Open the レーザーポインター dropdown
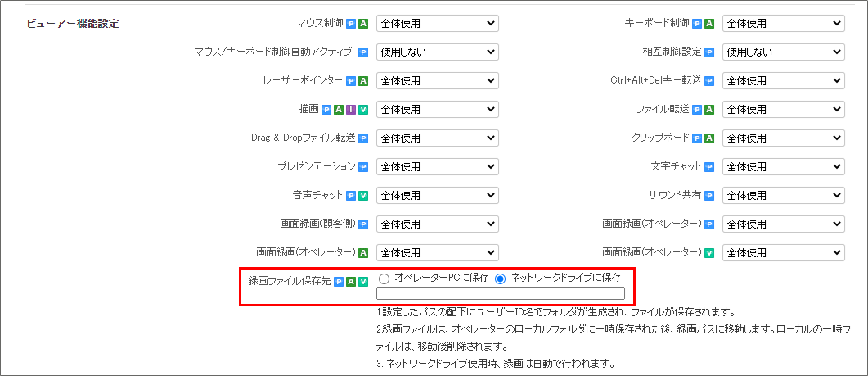The width and height of the screenshot is (868, 376). [x=437, y=81]
